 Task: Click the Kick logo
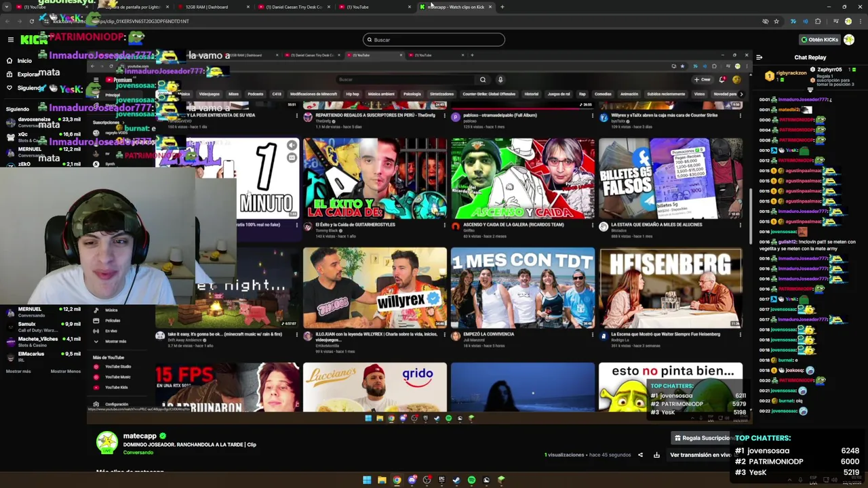(33, 40)
